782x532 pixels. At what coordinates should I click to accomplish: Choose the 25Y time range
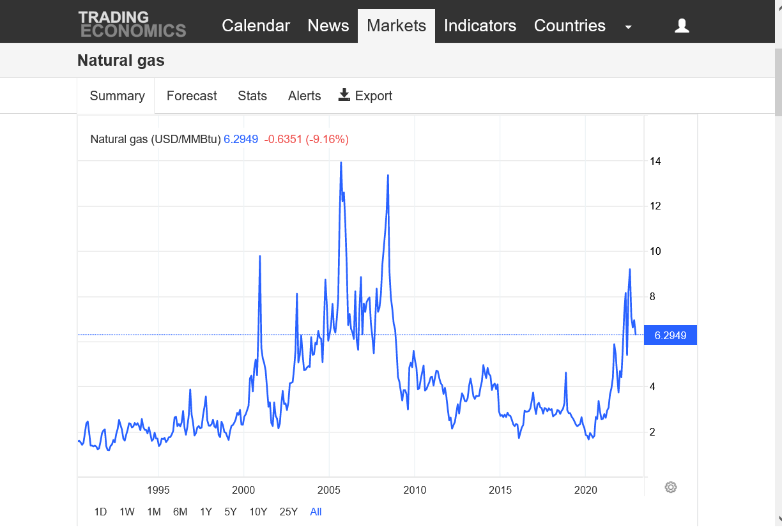click(289, 512)
